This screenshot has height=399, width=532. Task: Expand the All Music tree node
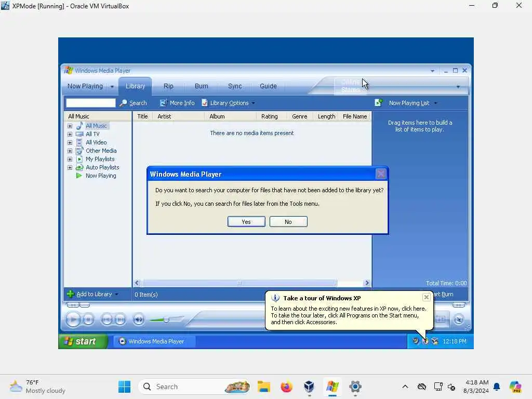pyautogui.click(x=70, y=126)
